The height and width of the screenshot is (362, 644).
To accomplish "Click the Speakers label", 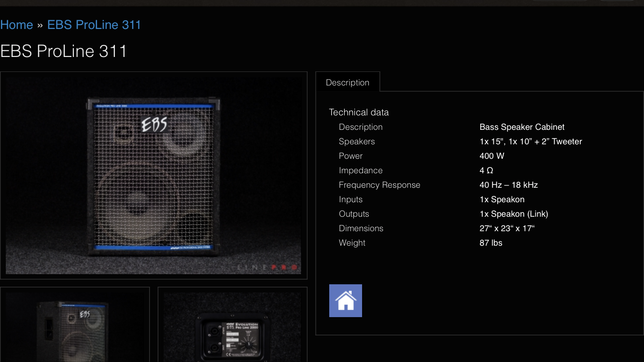I will coord(357,141).
